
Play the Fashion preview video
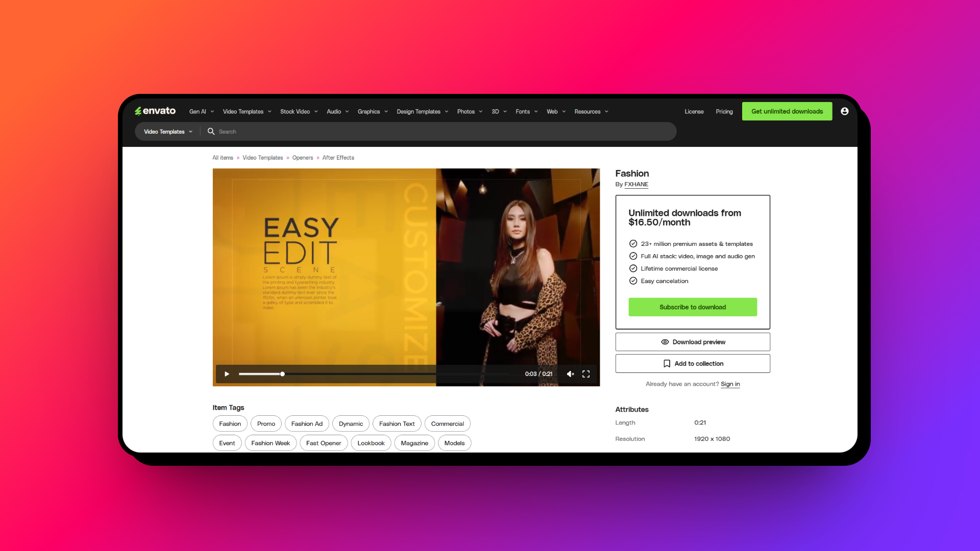[227, 374]
